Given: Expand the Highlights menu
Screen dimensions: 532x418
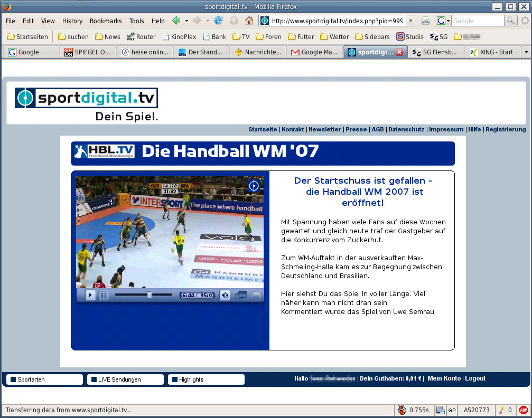Looking at the screenshot, I should 206,379.
